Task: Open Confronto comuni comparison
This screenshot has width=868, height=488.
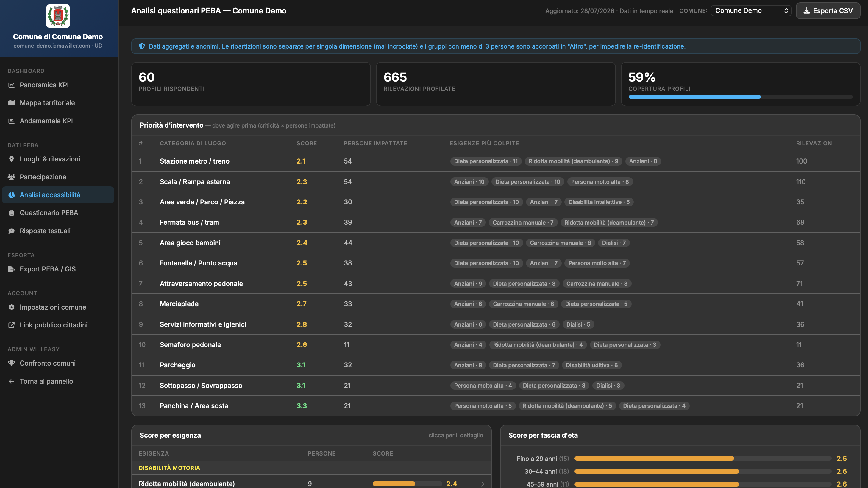Action: pyautogui.click(x=58, y=363)
